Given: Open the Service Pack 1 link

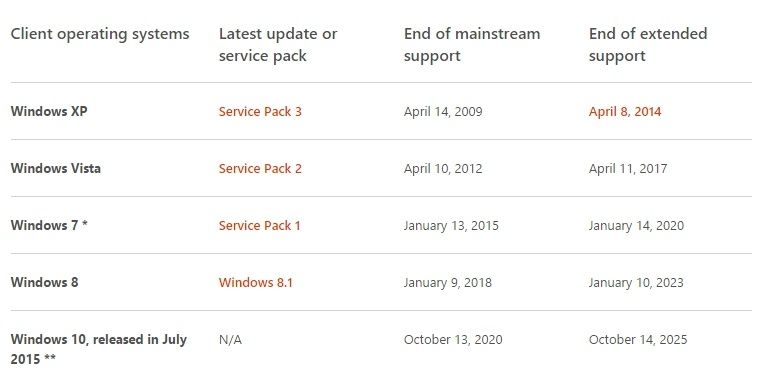Looking at the screenshot, I should (x=259, y=225).
